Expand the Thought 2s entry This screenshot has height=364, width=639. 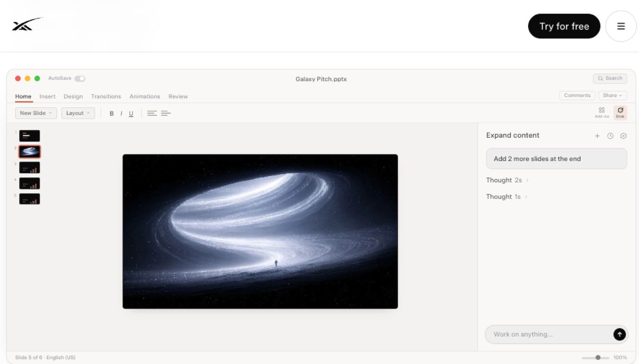point(507,180)
